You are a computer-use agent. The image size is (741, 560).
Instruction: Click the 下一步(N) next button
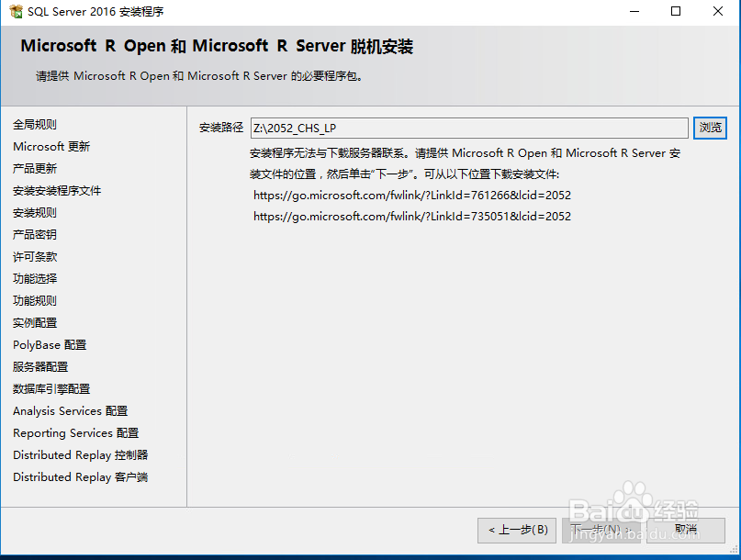coord(601,531)
